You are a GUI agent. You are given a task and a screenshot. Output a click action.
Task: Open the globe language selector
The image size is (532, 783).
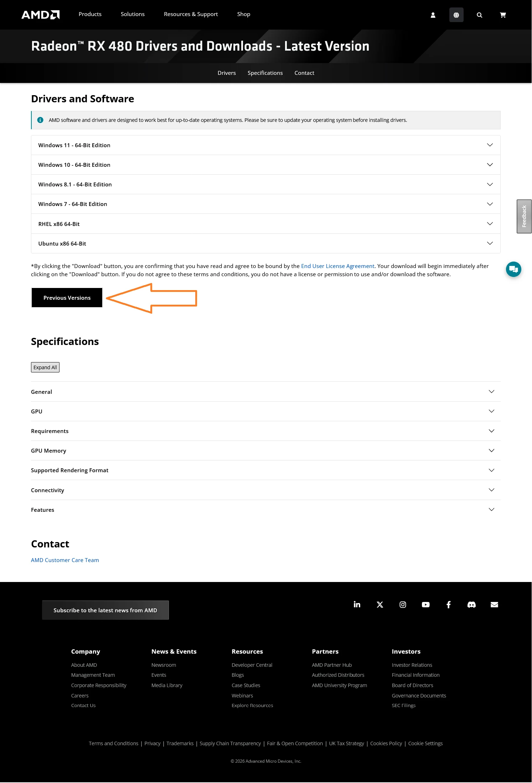pos(456,15)
